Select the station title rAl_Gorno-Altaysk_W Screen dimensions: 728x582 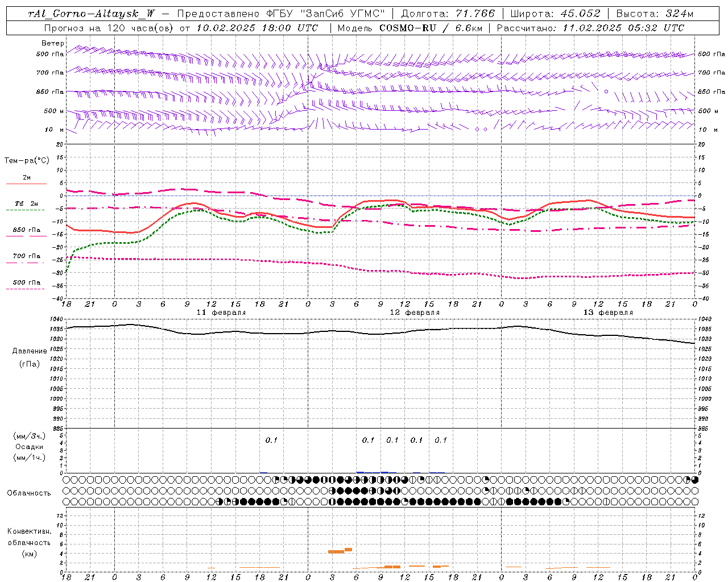point(91,14)
